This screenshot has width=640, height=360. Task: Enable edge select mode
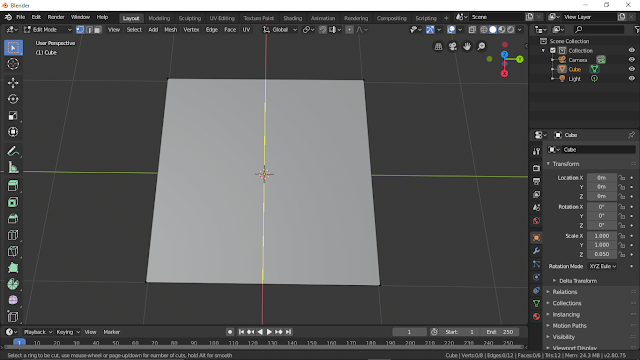pos(89,30)
